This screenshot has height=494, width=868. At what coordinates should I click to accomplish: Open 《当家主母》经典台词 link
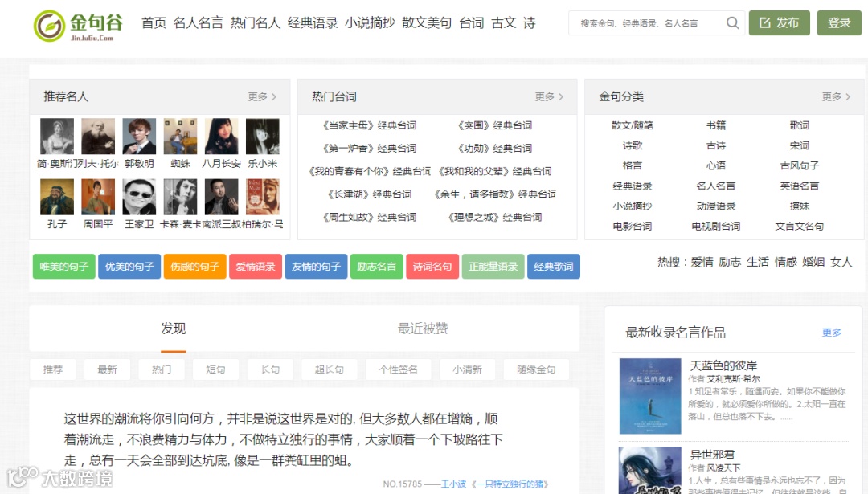click(x=369, y=125)
